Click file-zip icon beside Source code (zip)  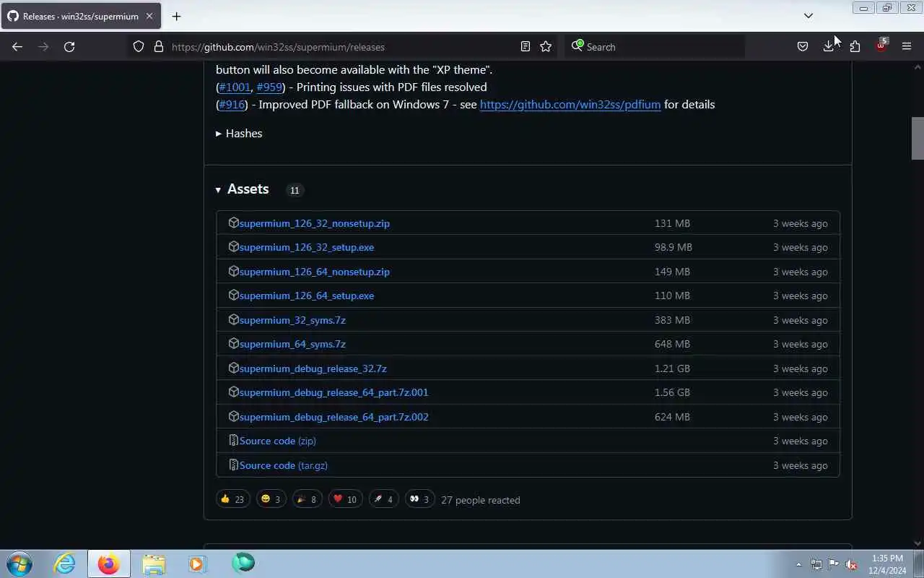233,440
